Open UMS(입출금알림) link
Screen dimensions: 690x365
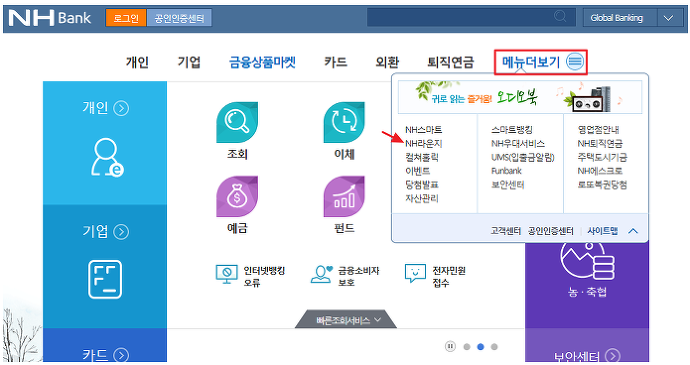coord(523,157)
